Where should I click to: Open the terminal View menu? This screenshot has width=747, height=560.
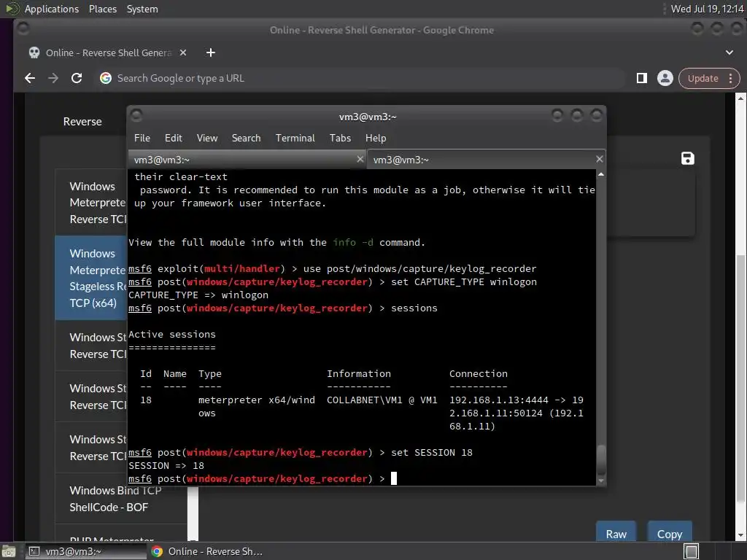pos(207,138)
